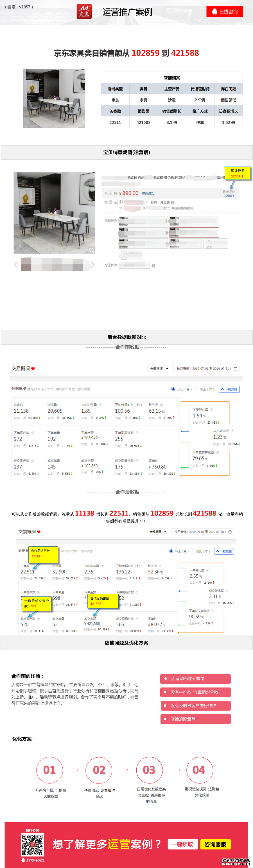Click the help icon beside 成交客户数 137
253x868 pixels.
coord(32,461)
